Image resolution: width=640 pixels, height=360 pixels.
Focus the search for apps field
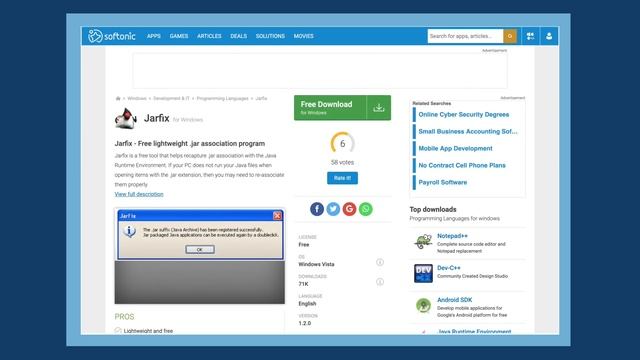tap(465, 36)
